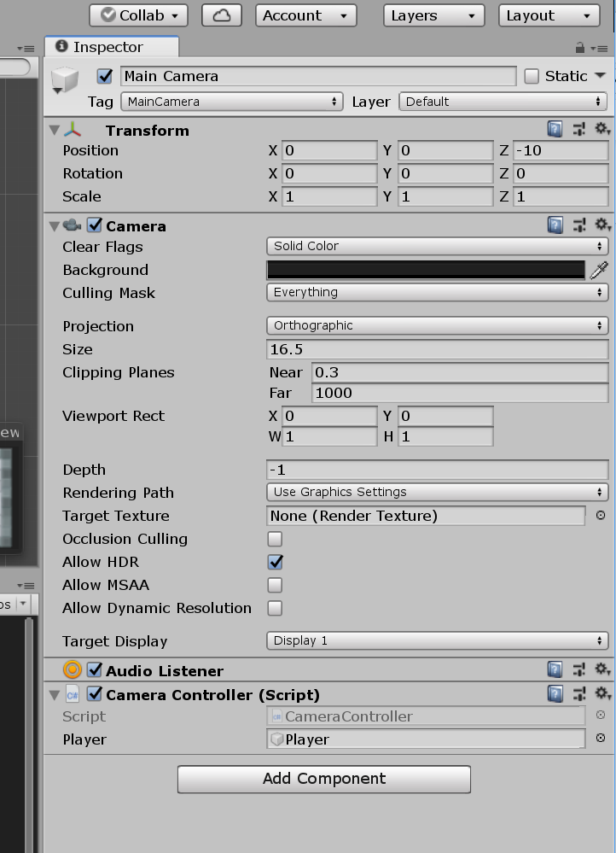Pick background color with eyedropper icon
This screenshot has height=853, width=616.
pos(599,271)
